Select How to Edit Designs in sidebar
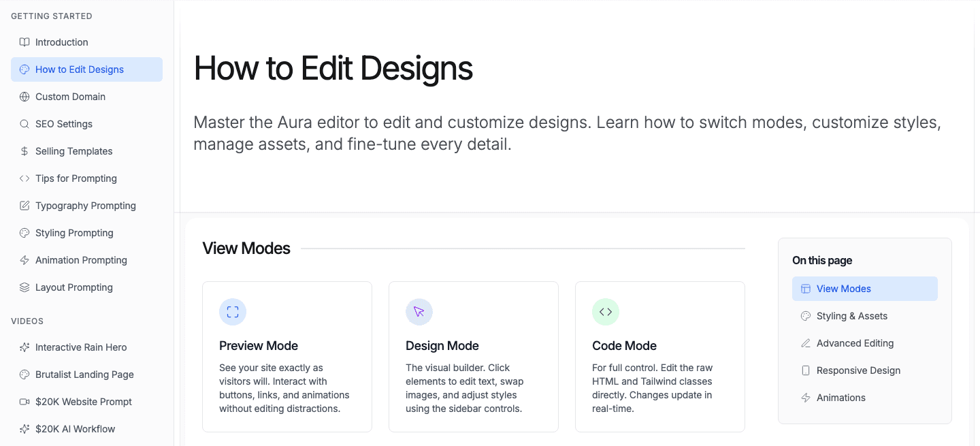The width and height of the screenshot is (980, 446). pyautogui.click(x=86, y=69)
